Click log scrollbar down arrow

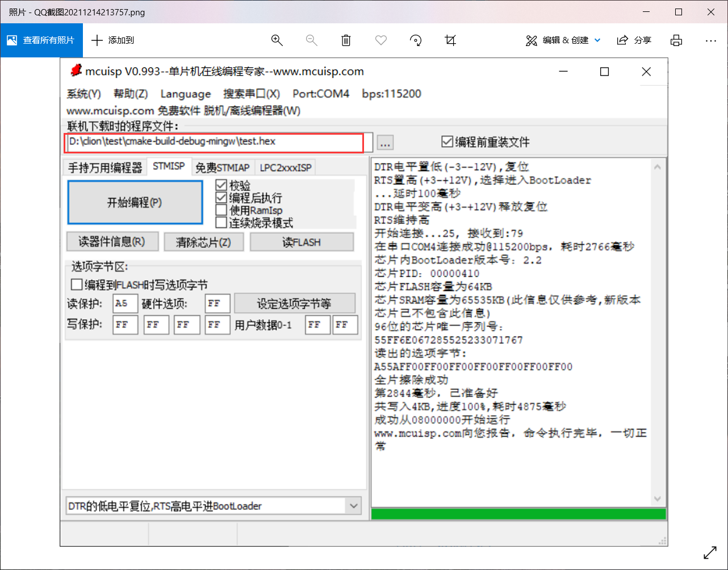click(x=658, y=499)
